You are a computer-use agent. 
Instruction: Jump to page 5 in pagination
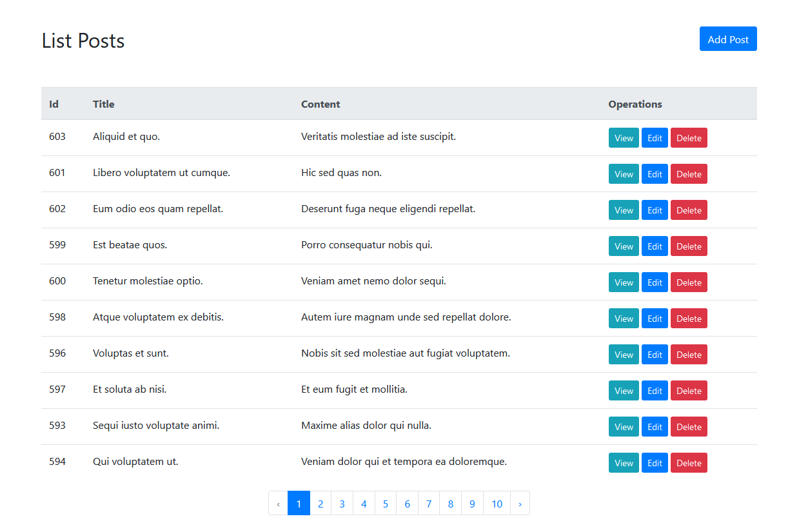[x=386, y=504]
